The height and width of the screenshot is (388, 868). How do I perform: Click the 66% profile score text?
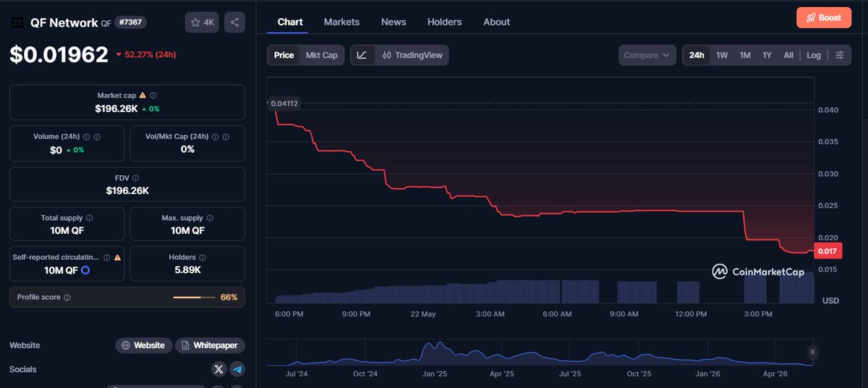[229, 298]
